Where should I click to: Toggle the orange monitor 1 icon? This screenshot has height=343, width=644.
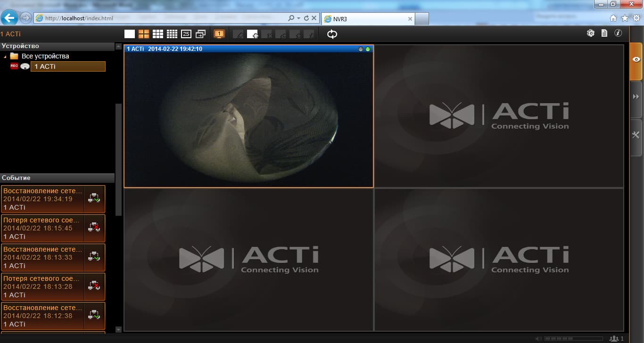pos(219,34)
